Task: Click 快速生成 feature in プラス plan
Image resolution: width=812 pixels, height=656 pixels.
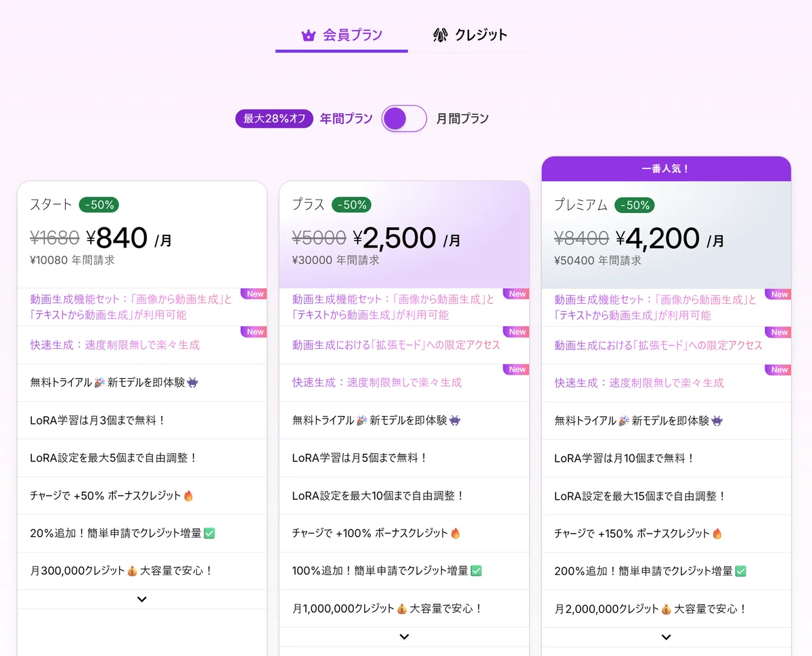Action: pos(377,383)
